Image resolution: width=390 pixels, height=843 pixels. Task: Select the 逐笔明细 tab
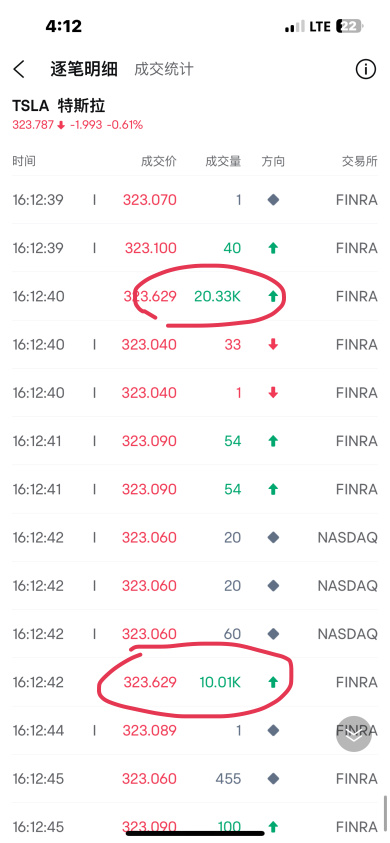click(84, 69)
